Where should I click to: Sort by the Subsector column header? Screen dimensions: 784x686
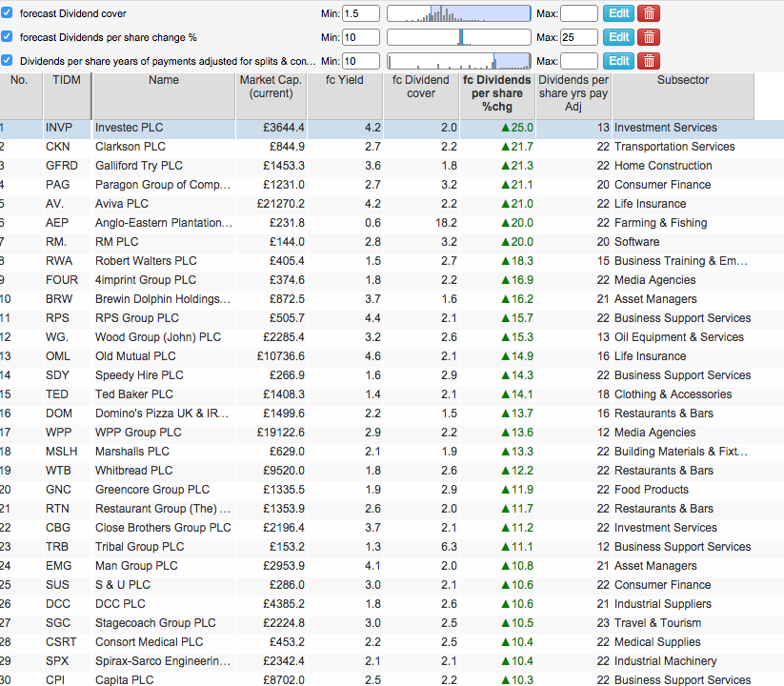click(x=683, y=96)
